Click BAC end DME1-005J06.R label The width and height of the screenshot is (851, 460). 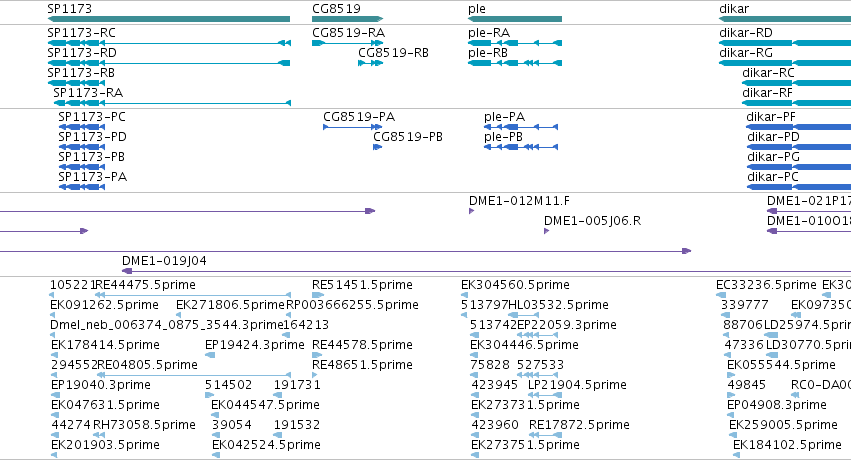pyautogui.click(x=592, y=221)
